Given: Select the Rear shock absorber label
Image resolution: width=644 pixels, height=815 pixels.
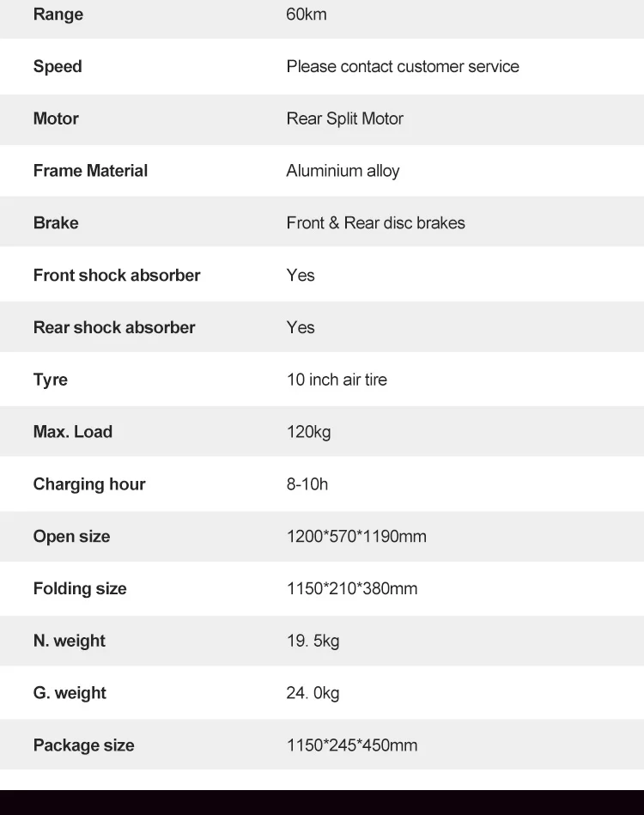Looking at the screenshot, I should point(114,327).
